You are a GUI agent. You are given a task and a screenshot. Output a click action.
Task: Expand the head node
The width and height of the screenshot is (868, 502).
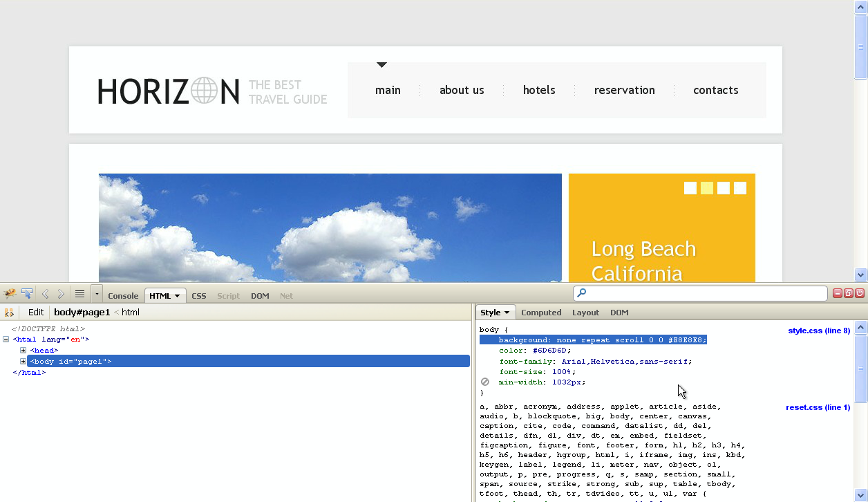pyautogui.click(x=23, y=351)
